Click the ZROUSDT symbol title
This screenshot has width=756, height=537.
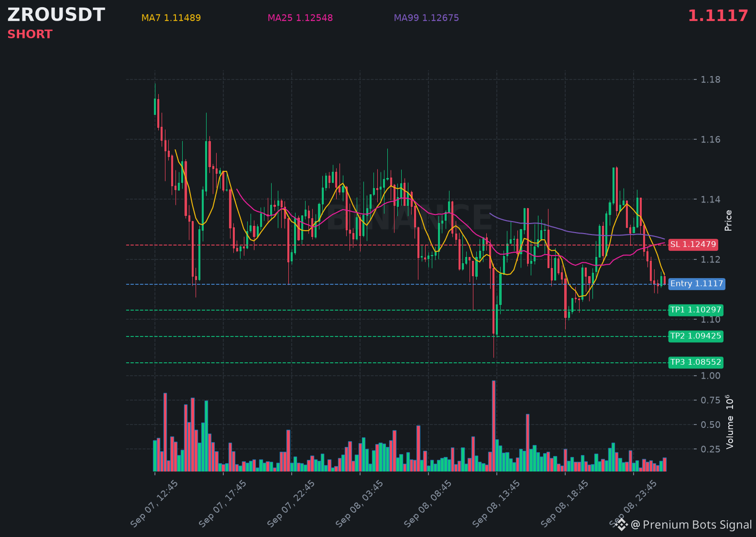(56, 15)
